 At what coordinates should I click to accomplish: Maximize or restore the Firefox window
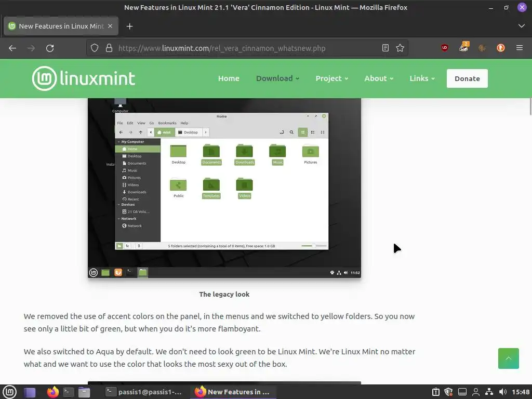506,7
